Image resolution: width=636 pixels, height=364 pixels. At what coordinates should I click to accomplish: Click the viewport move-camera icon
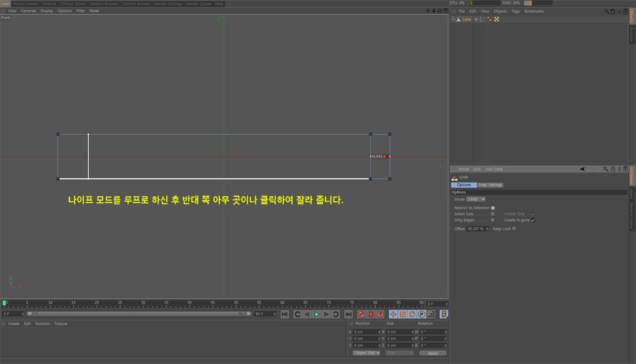pos(428,11)
